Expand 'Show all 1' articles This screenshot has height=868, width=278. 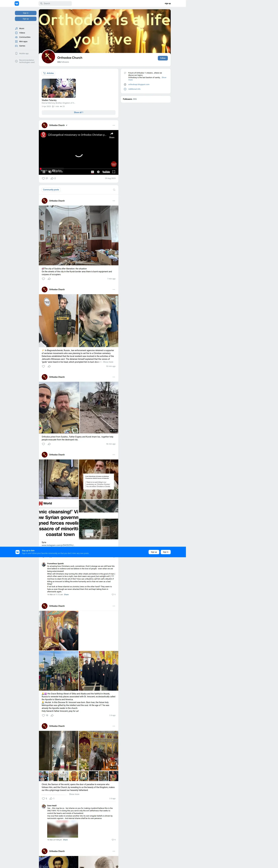point(79,113)
